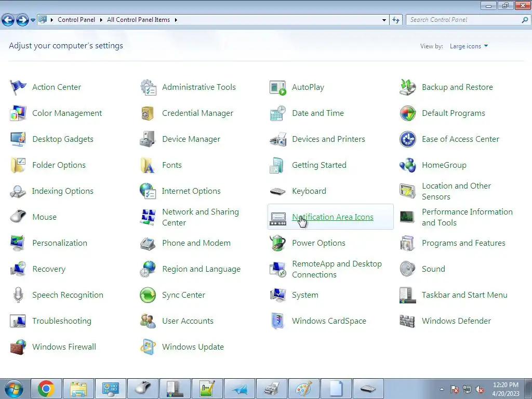Click the Desktop Gadgets icon
This screenshot has width=532, height=399.
tap(18, 139)
